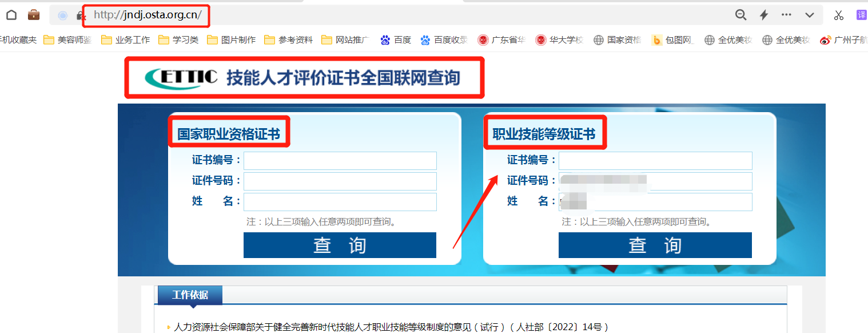
Task: Click the red Weibo icon beside 广州子航
Action: coord(825,39)
